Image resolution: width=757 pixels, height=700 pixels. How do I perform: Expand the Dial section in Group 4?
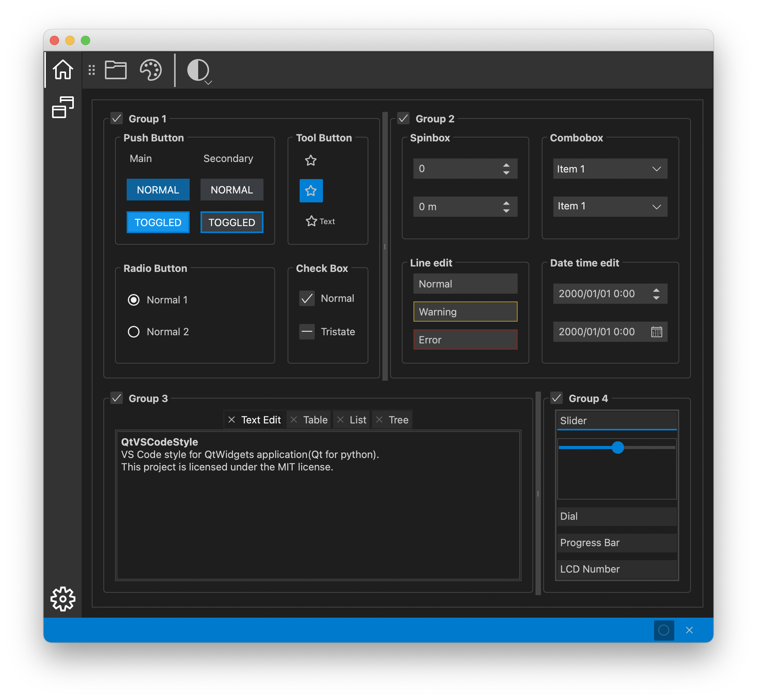click(616, 516)
